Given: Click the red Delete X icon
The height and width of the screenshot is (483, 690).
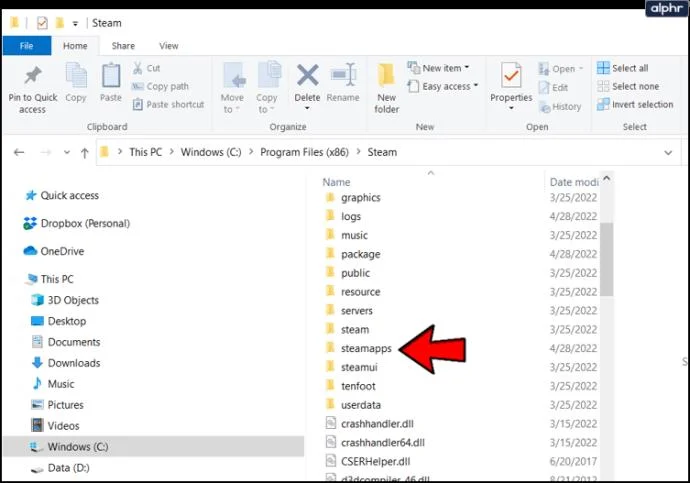Looking at the screenshot, I should 307,75.
